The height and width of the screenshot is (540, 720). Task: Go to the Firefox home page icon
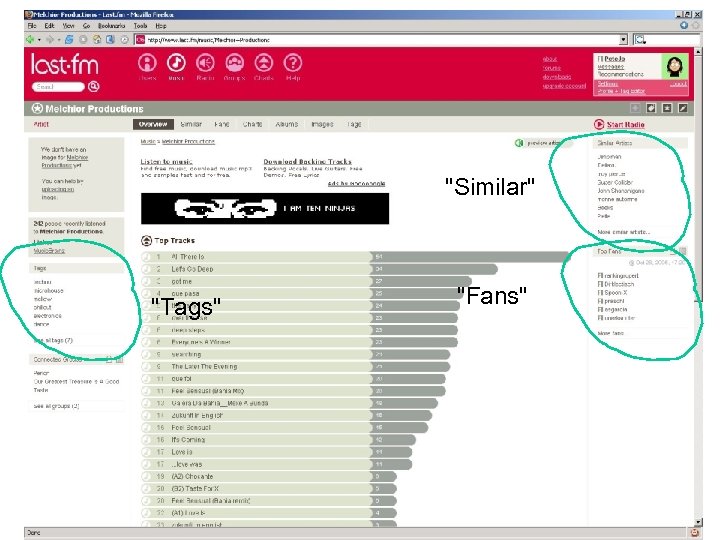97,39
